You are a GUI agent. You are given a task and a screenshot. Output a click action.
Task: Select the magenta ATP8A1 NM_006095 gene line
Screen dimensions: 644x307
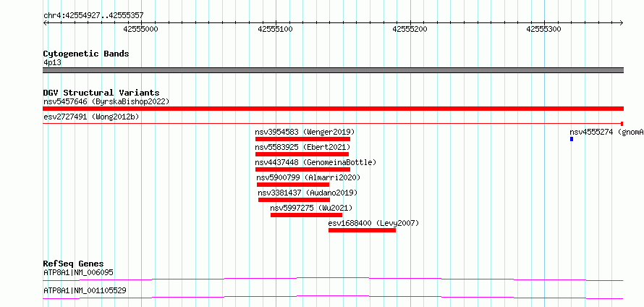coord(333,279)
